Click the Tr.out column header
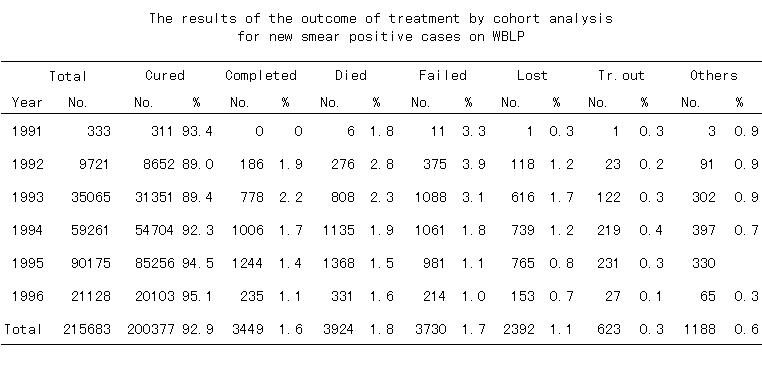The height and width of the screenshot is (378, 762). coord(621,75)
